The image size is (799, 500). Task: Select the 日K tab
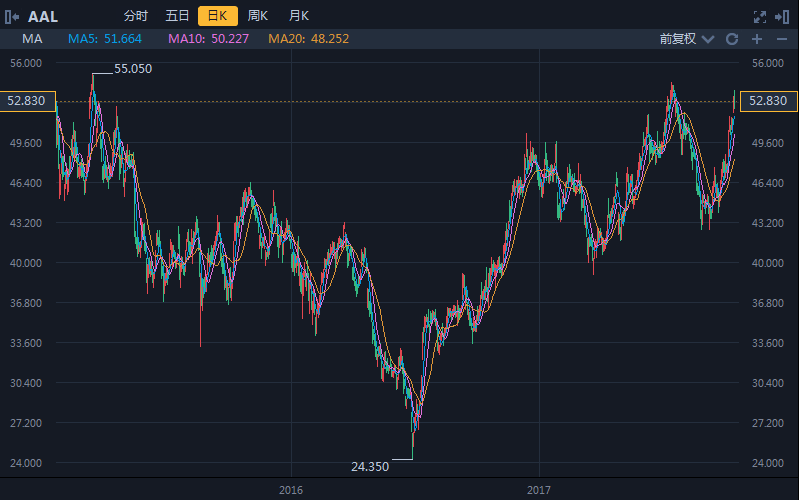(217, 16)
